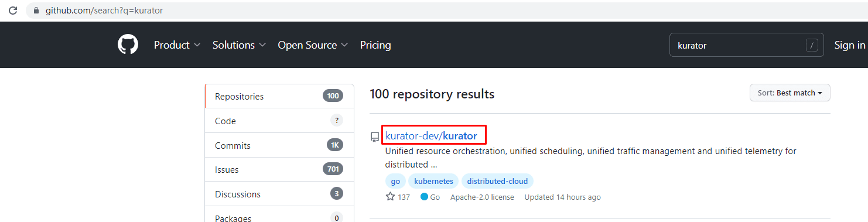Click the slash shortcut icon in the search box
Viewport: 868px width, 222px height.
pos(812,45)
